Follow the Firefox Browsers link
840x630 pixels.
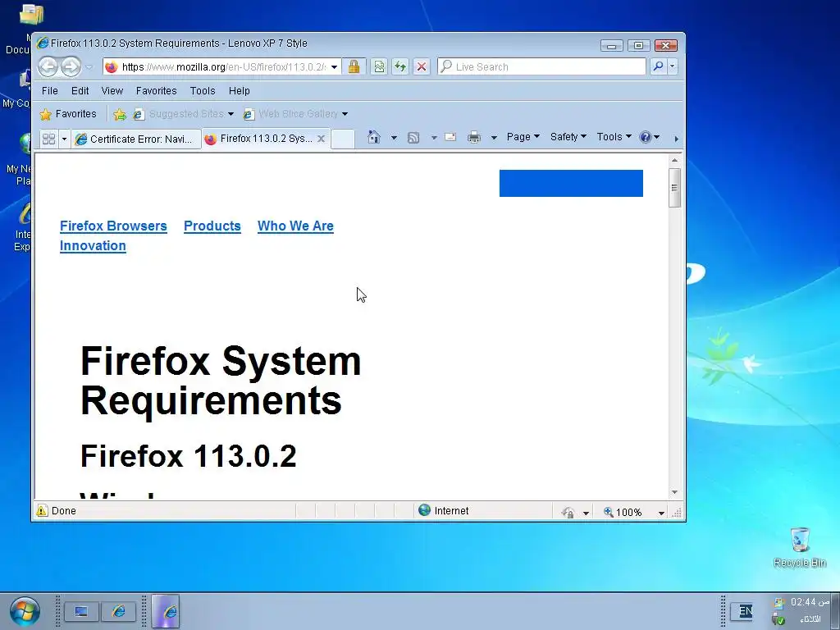tap(113, 226)
